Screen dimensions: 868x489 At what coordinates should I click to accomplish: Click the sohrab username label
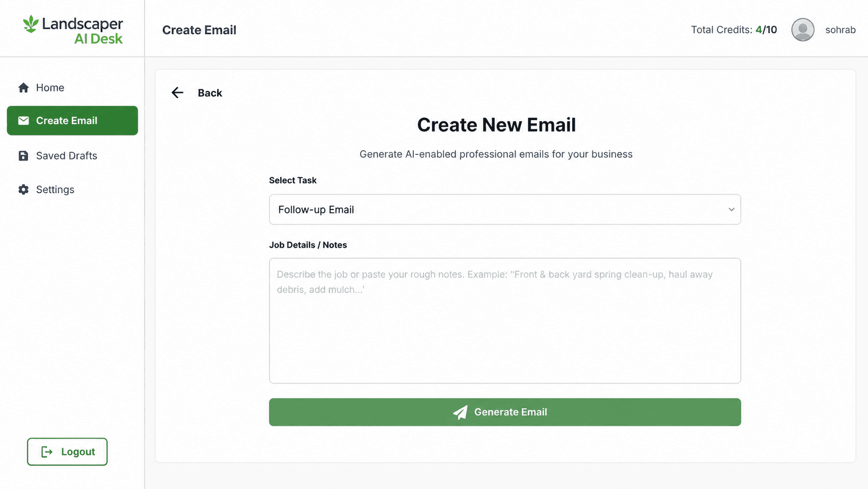coord(840,30)
